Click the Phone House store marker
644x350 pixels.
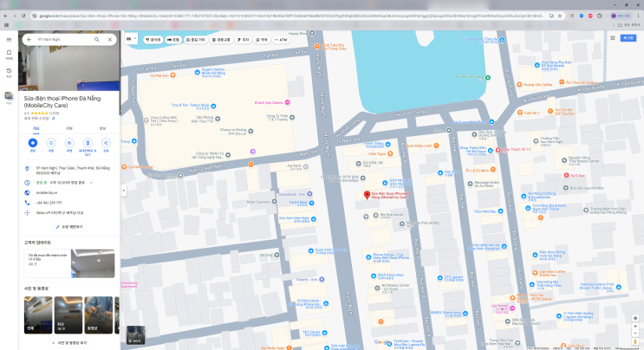[x=368, y=257]
